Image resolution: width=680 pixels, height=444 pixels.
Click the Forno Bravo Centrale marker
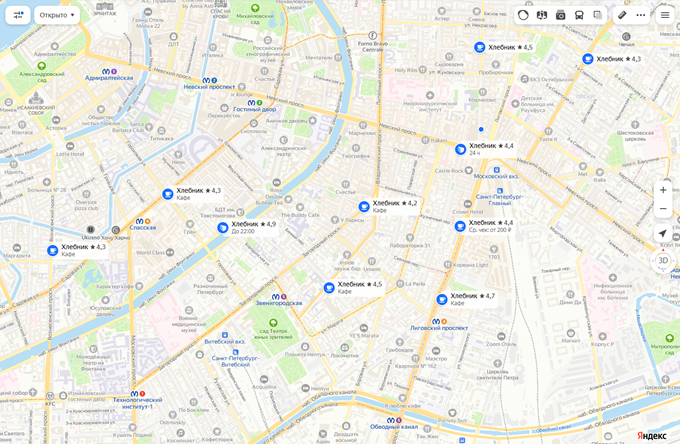coord(373,36)
